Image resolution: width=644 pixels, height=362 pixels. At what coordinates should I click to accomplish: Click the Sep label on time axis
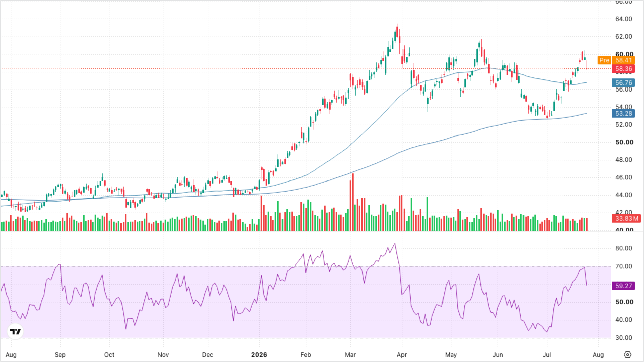point(60,355)
